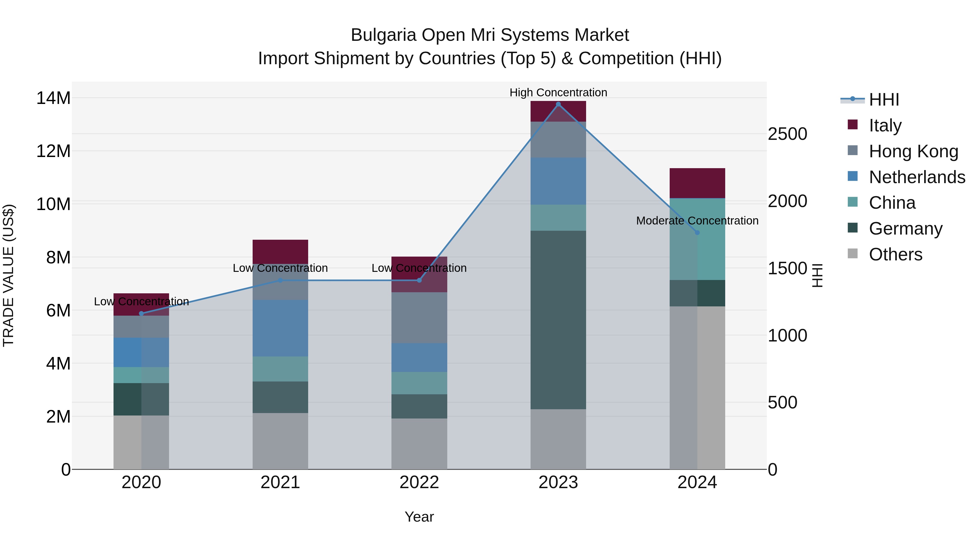Toggle Italy series legend entry
The height and width of the screenshot is (551, 980).
(875, 125)
